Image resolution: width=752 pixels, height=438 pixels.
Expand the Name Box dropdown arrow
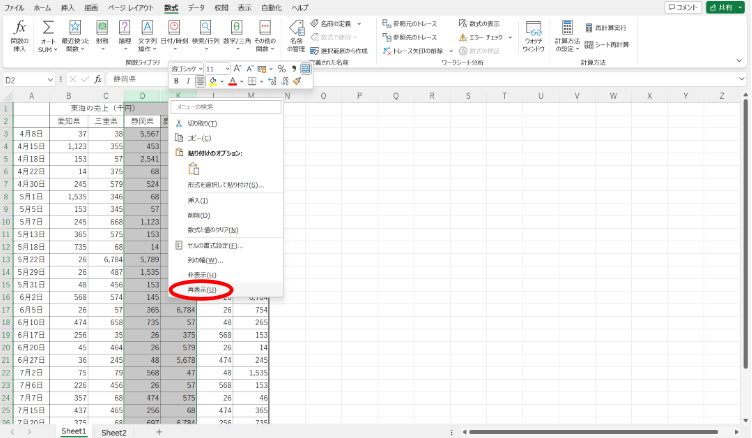click(50, 79)
